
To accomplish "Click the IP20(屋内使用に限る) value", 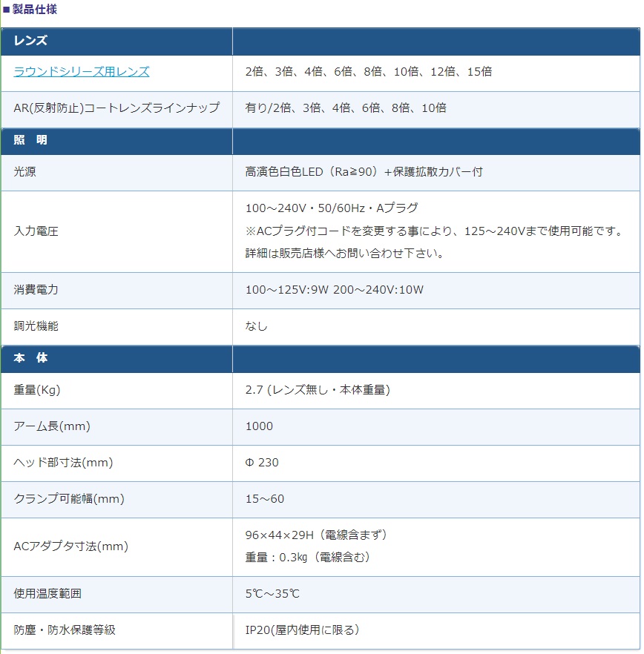I will 302,630.
